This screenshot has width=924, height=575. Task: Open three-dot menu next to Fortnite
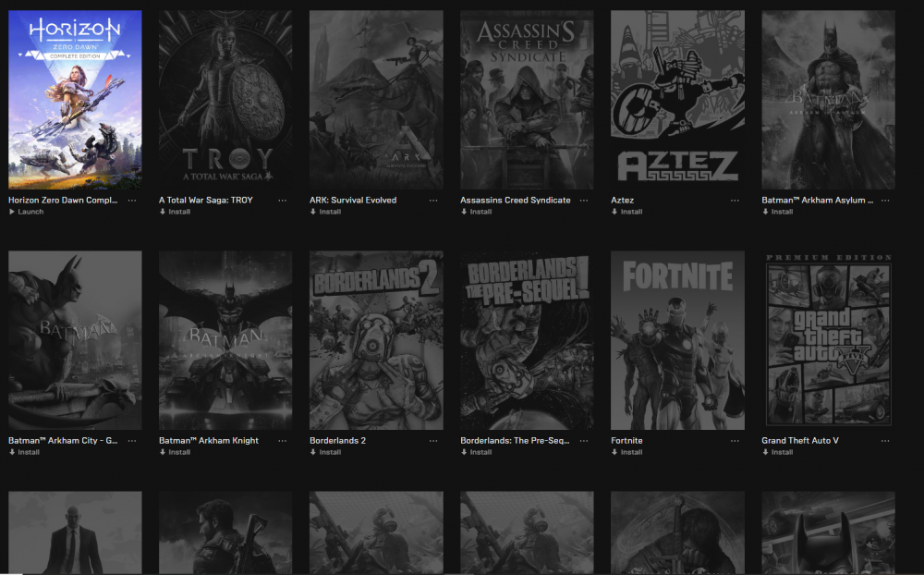pos(735,441)
